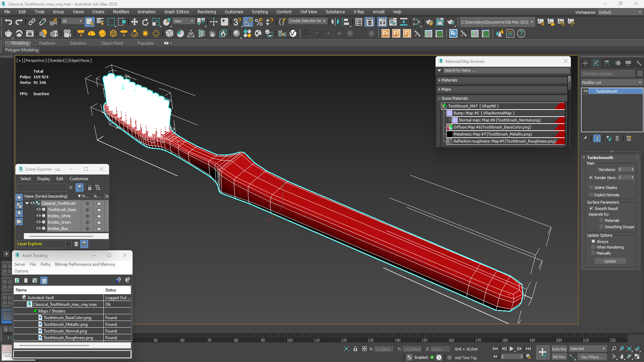Viewport: 644px width, 362px height.
Task: Select When Rendering update option
Action: pyautogui.click(x=593, y=247)
